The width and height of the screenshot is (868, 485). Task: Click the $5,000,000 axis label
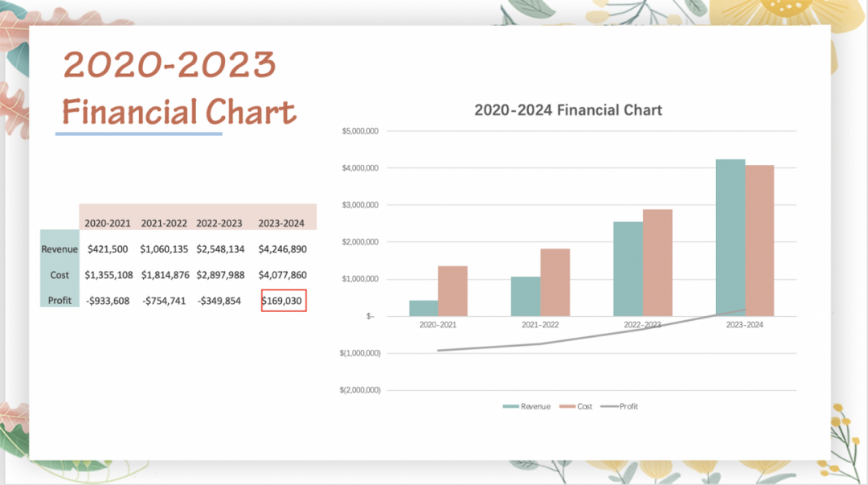360,131
